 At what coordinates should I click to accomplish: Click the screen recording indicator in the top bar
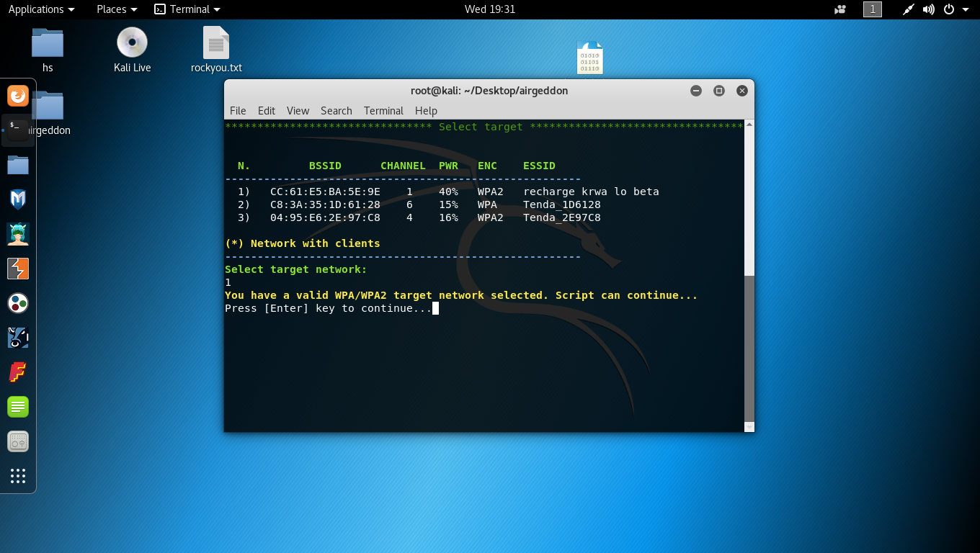tap(840, 9)
